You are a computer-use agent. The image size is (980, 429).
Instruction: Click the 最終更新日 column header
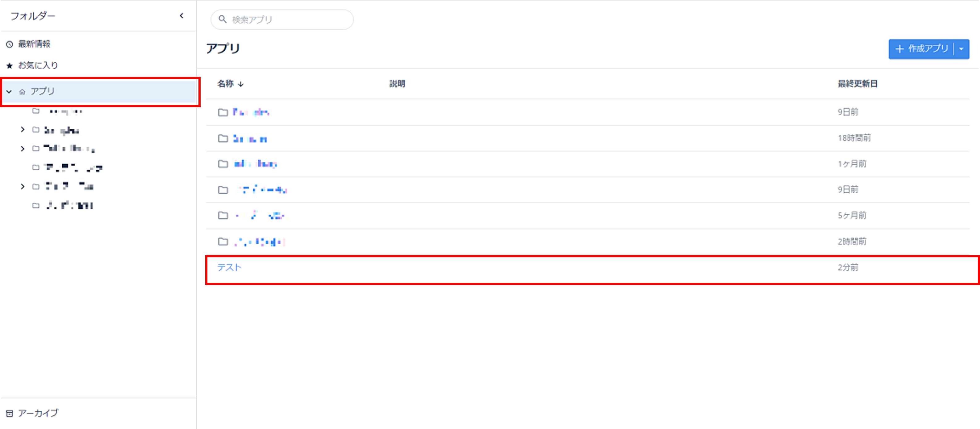(x=857, y=84)
